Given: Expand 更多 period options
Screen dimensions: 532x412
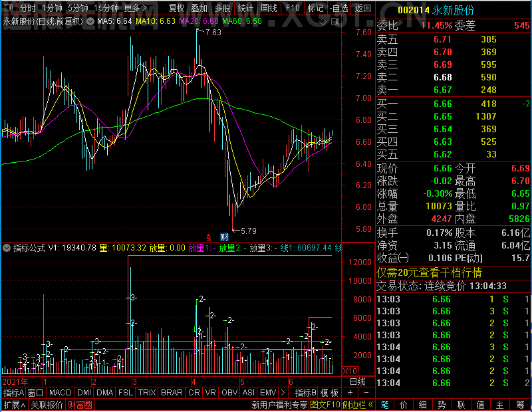Looking at the screenshot, I should tap(136, 8).
